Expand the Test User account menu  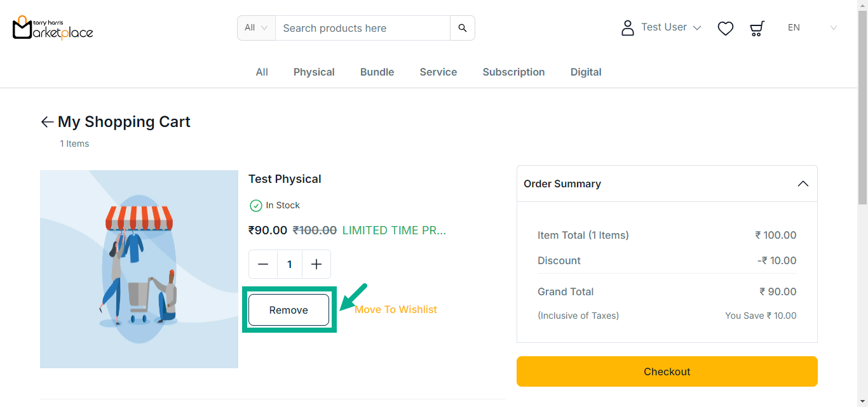(697, 28)
